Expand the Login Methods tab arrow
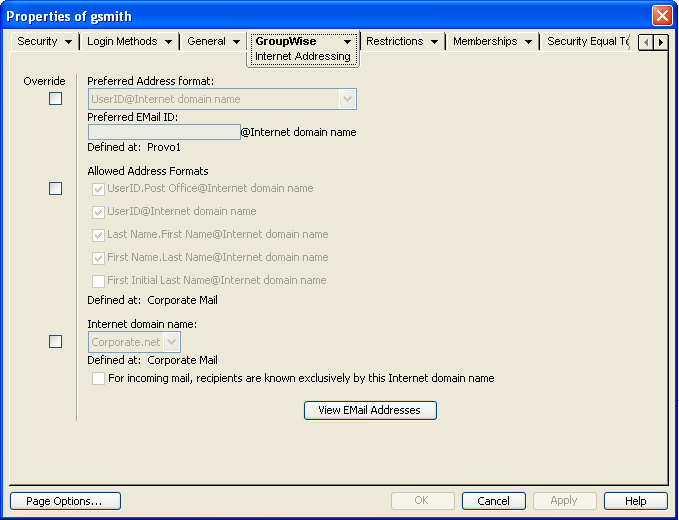Screen dimensions: 679x520 click(168, 42)
